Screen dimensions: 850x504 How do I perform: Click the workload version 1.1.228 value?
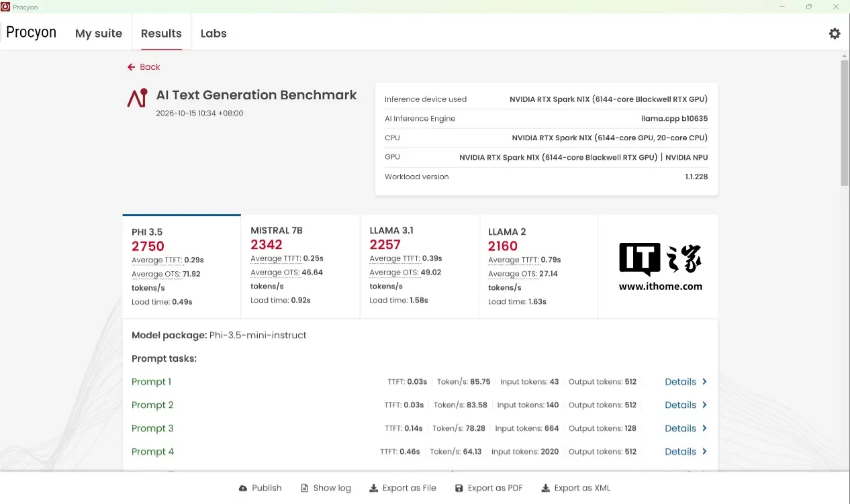pyautogui.click(x=696, y=177)
